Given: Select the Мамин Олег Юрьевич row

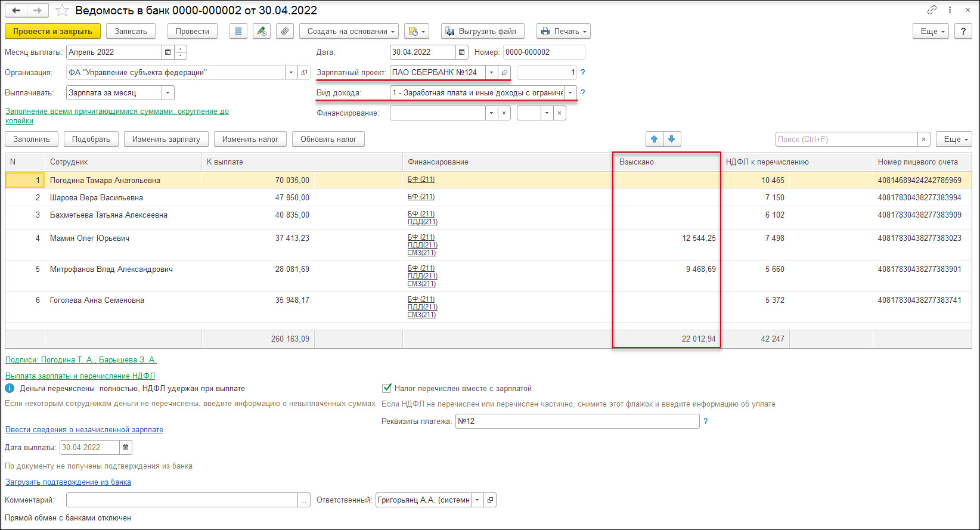Looking at the screenshot, I should point(89,238).
